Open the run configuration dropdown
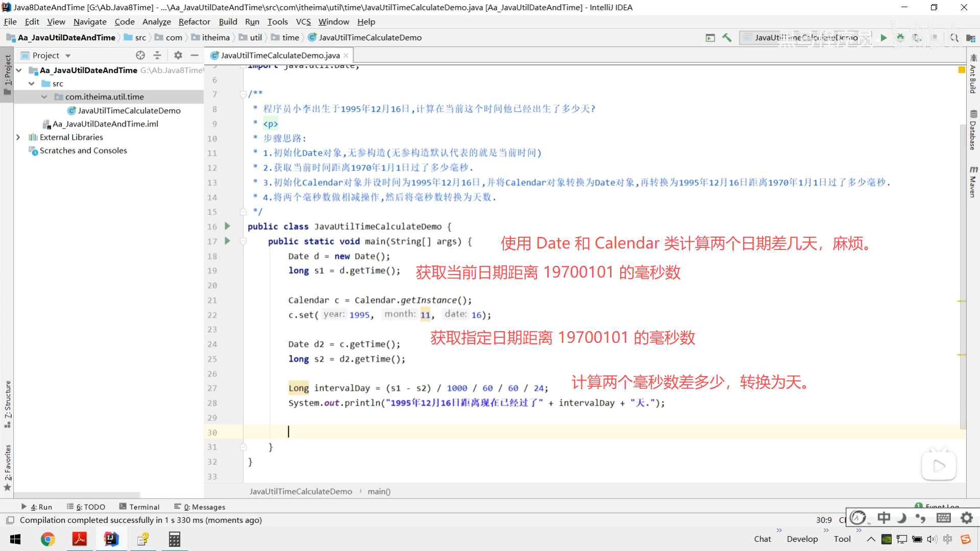 (806, 38)
